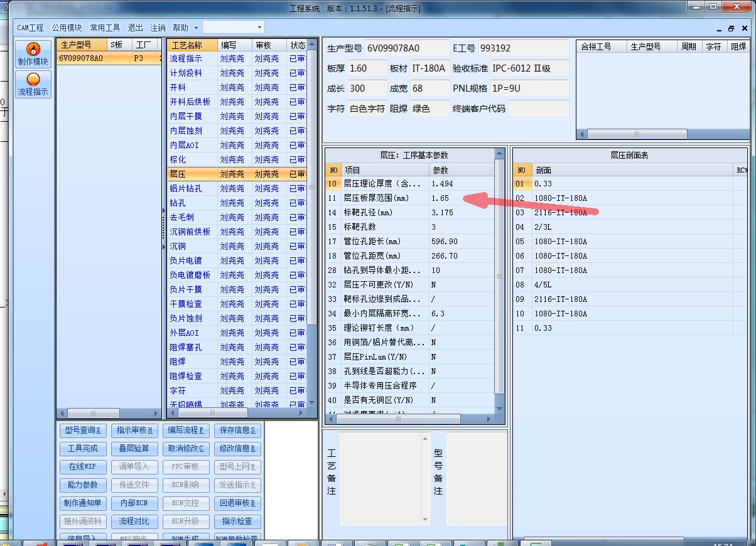Open the empty combo box in menu bar
This screenshot has height=546, width=756.
click(x=233, y=28)
